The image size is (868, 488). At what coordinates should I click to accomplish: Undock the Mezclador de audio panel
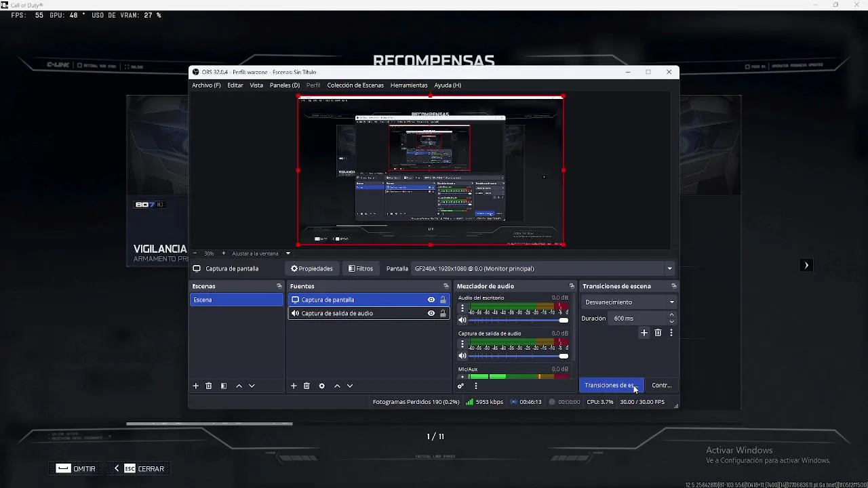[x=572, y=286]
